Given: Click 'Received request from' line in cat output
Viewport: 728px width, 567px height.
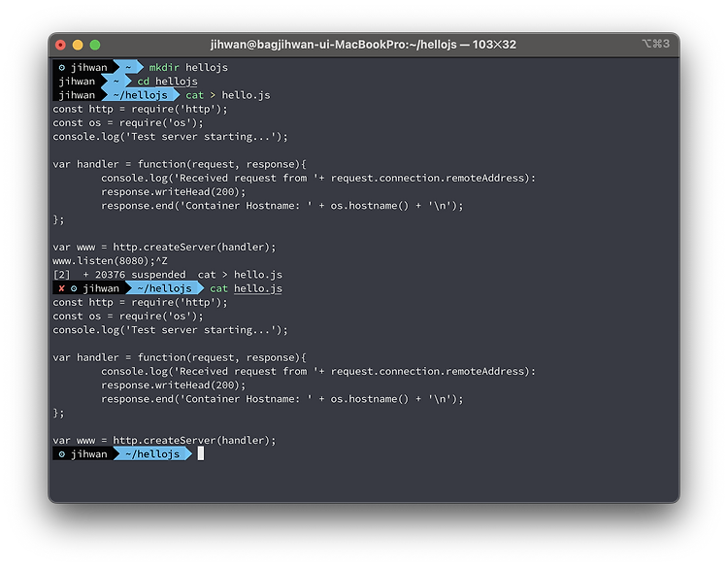Looking at the screenshot, I should (x=318, y=372).
